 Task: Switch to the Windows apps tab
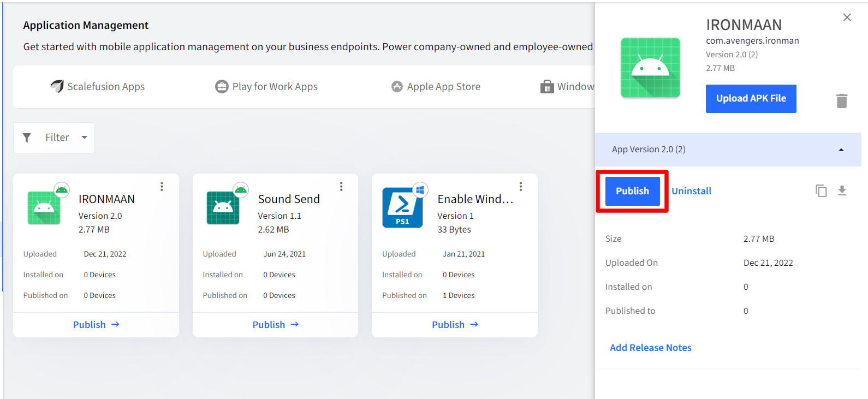[x=567, y=87]
